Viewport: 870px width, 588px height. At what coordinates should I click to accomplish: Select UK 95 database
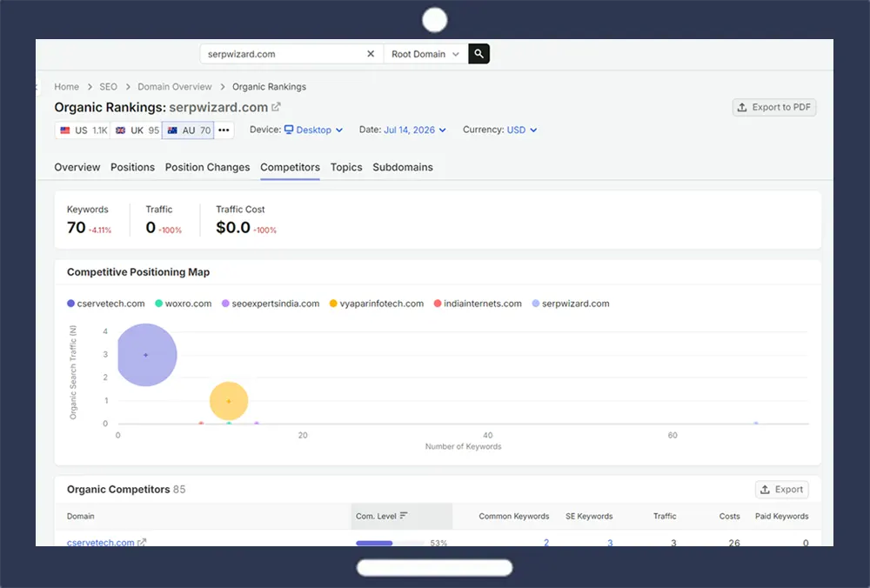pyautogui.click(x=137, y=130)
